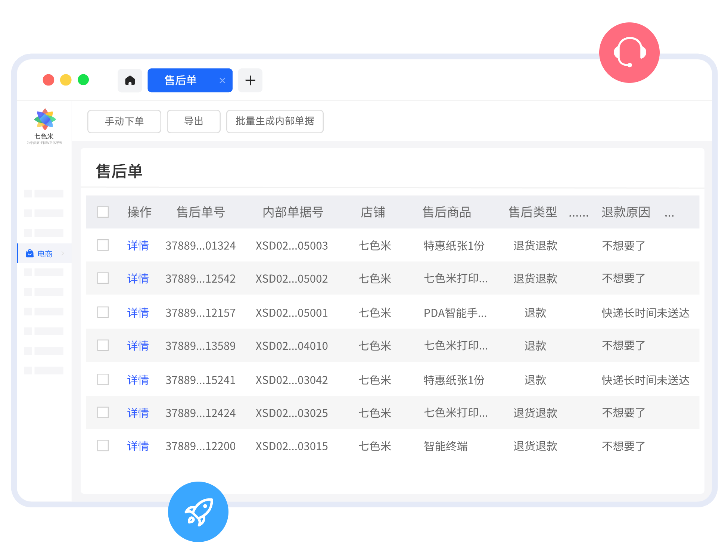Click the home icon tab

[130, 80]
